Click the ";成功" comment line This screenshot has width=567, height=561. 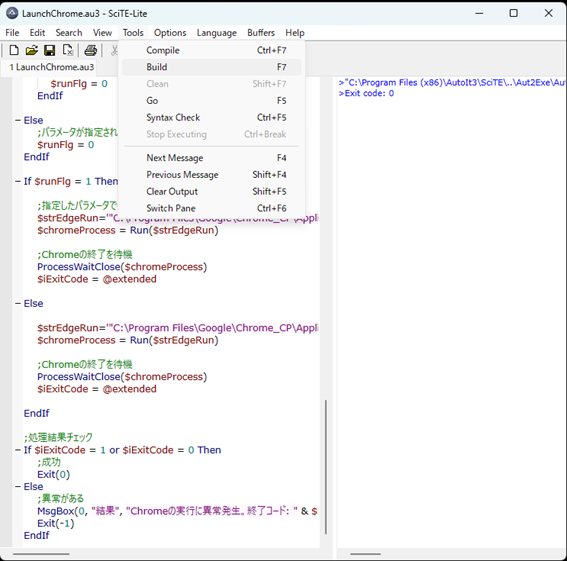point(49,462)
